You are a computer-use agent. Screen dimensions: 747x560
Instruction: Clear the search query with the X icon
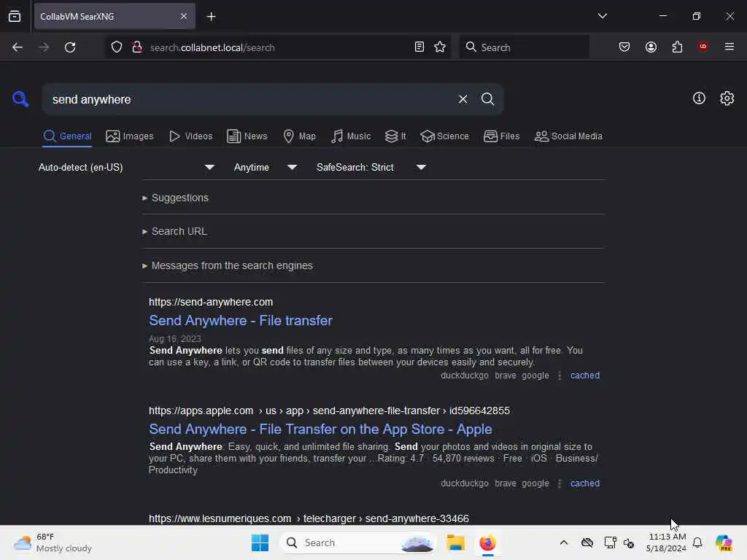tap(462, 99)
